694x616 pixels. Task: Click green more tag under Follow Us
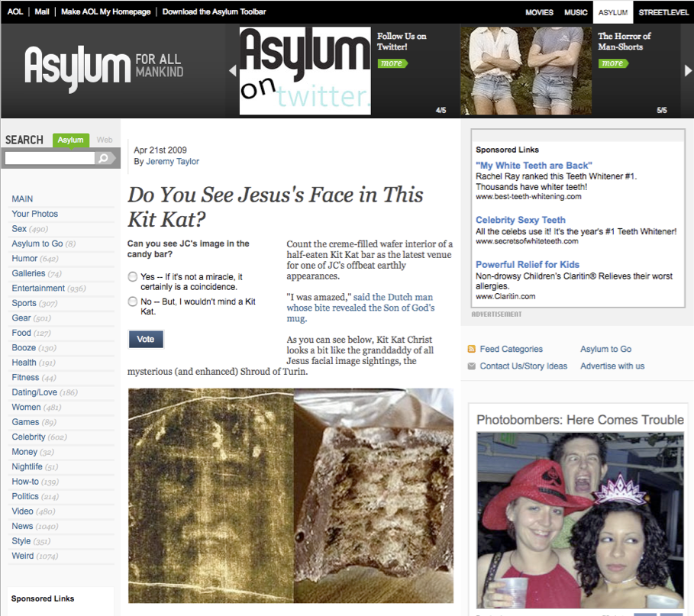(392, 63)
